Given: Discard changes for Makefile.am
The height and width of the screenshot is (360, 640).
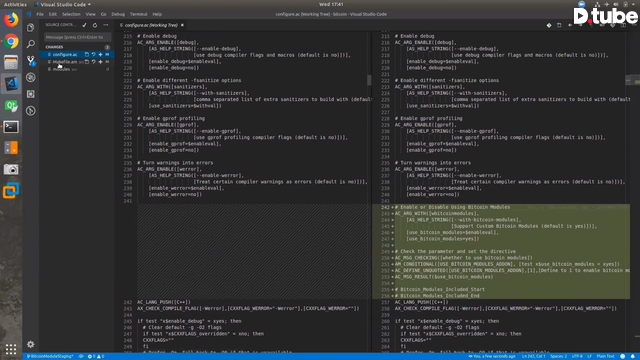Looking at the screenshot, I should point(93,62).
